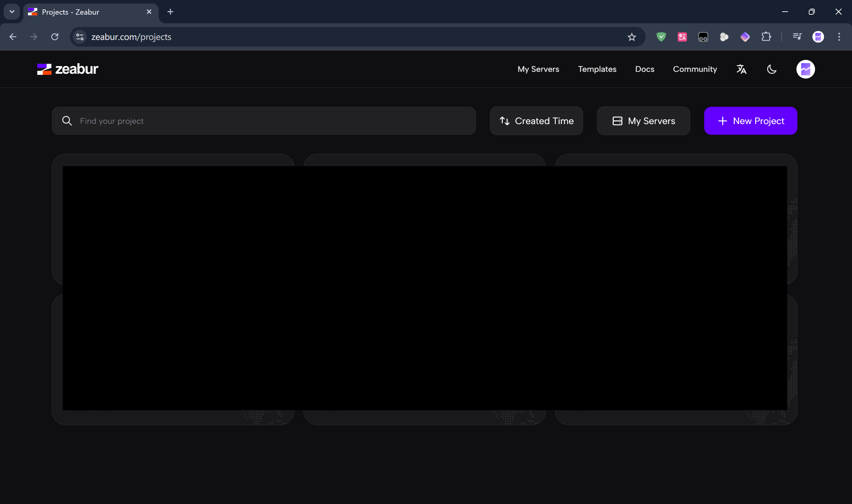Toggle dark mode with the moon icon

[x=771, y=69]
